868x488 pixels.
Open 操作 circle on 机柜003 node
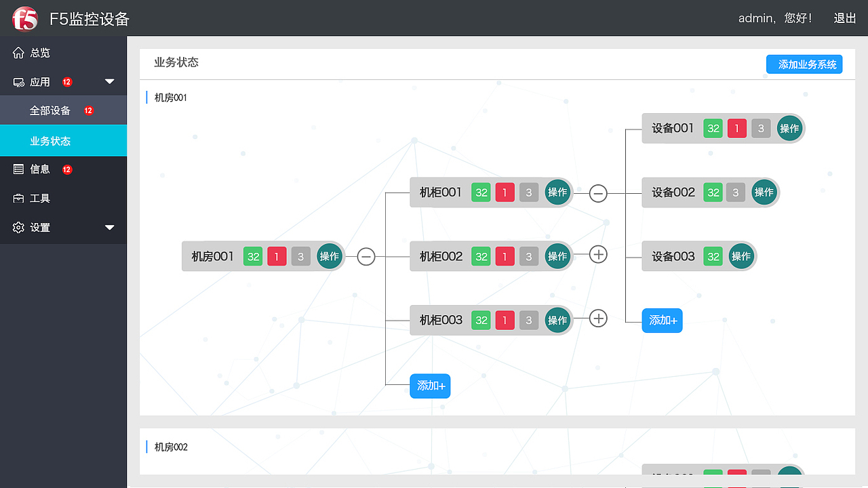click(557, 320)
